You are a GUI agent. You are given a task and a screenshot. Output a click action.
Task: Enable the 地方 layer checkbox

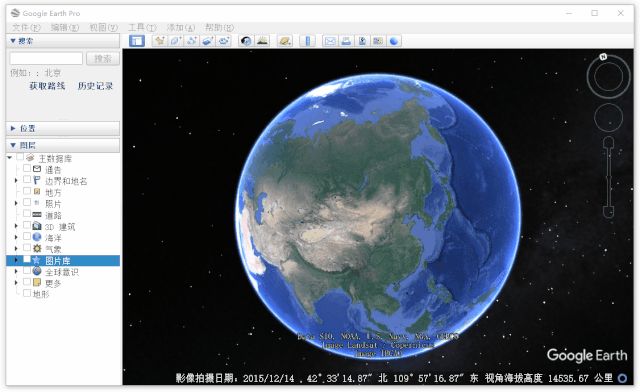27,191
